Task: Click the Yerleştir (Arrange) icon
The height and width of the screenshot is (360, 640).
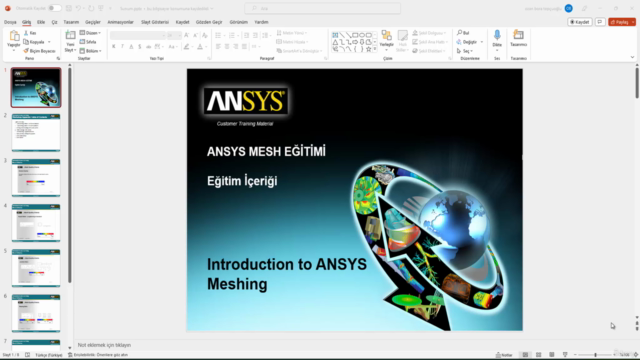Action: (387, 36)
